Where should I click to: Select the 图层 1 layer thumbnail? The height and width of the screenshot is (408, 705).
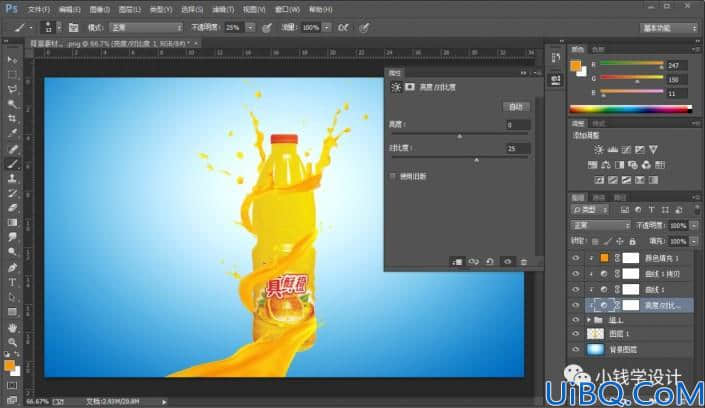click(x=595, y=334)
